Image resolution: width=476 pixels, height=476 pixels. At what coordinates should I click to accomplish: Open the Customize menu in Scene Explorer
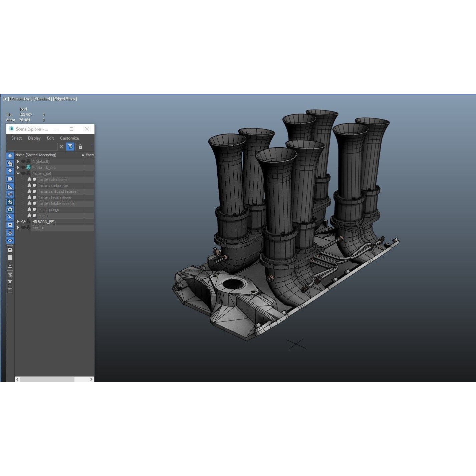pos(69,138)
